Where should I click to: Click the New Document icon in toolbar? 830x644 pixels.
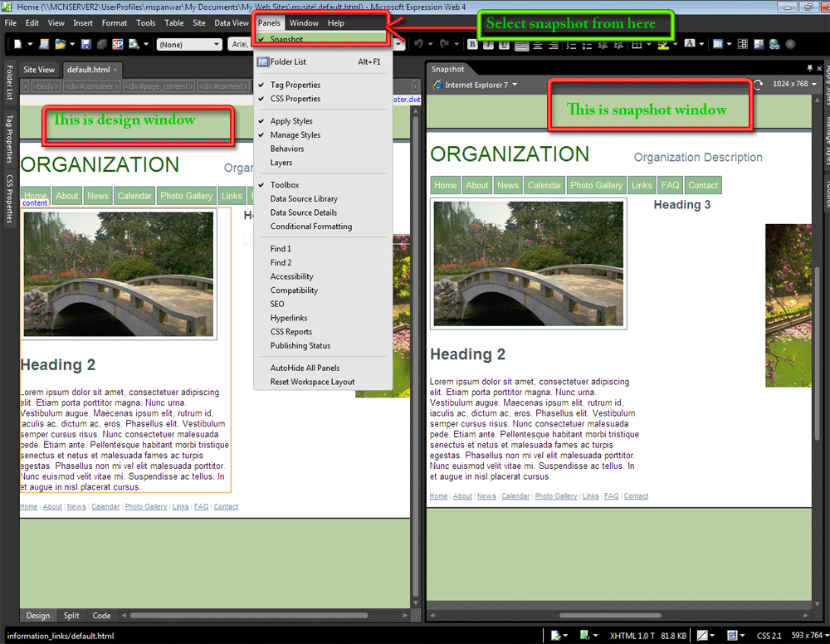[17, 45]
